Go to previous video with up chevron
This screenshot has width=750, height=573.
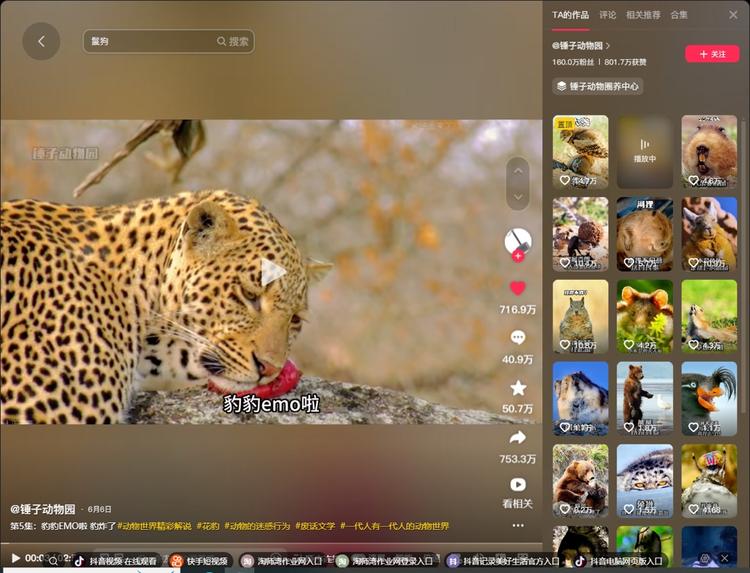[517, 170]
